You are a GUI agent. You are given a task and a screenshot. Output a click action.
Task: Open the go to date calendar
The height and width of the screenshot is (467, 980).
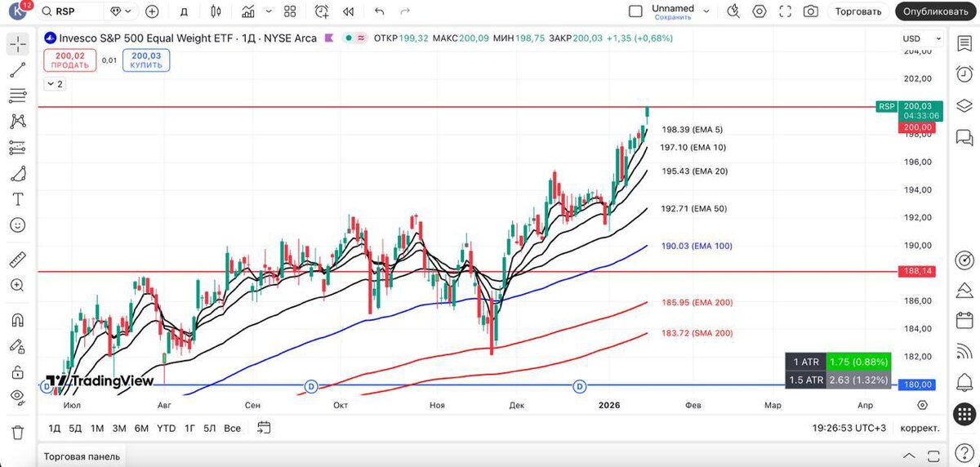point(264,427)
